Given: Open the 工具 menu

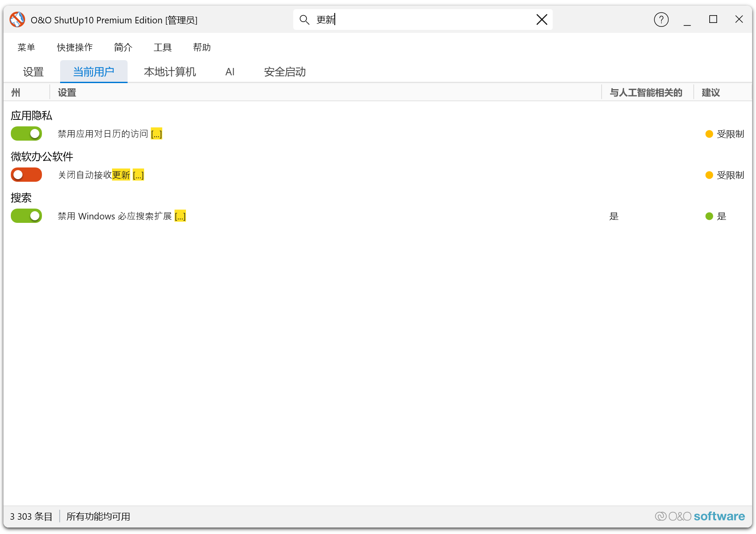Looking at the screenshot, I should (x=163, y=47).
